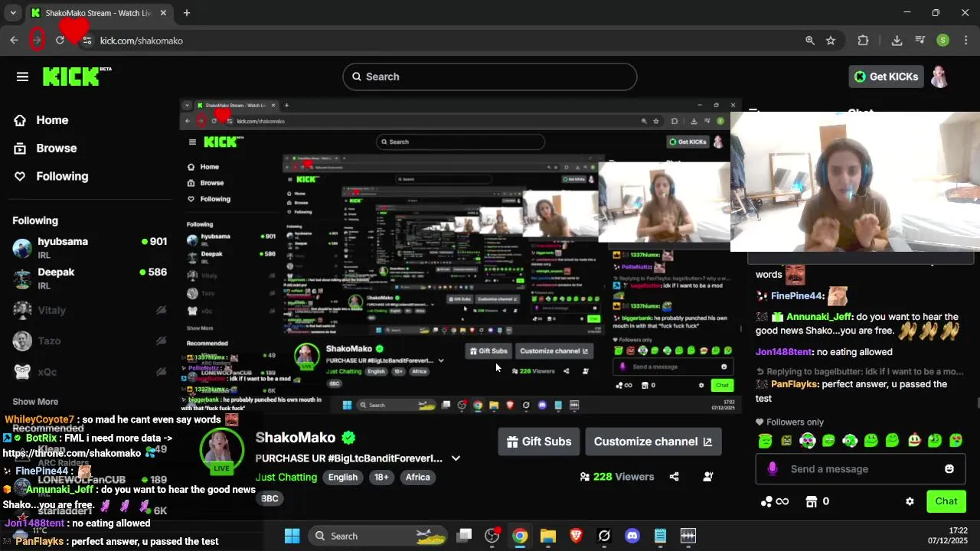980x551 pixels.
Task: Click the Get KICKs button
Action: (x=886, y=77)
